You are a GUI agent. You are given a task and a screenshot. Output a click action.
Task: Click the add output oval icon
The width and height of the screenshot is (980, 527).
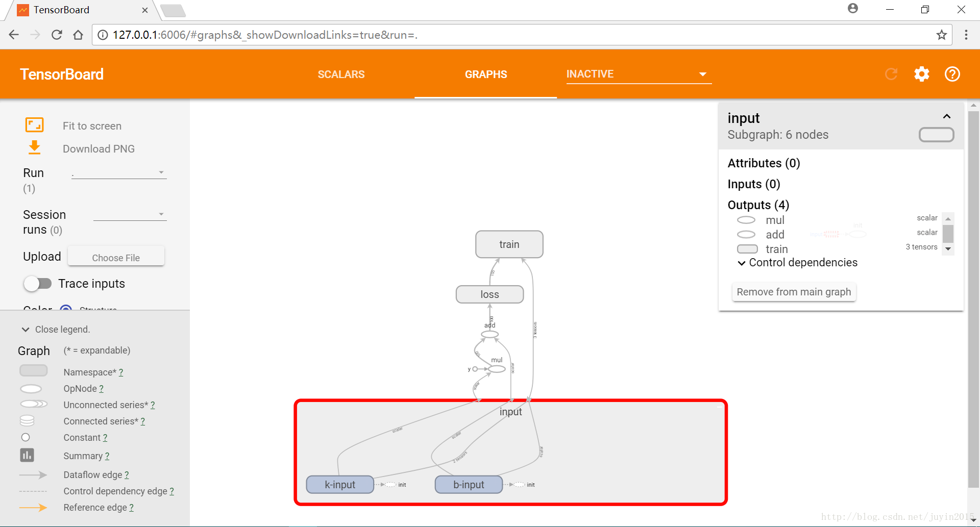point(746,234)
